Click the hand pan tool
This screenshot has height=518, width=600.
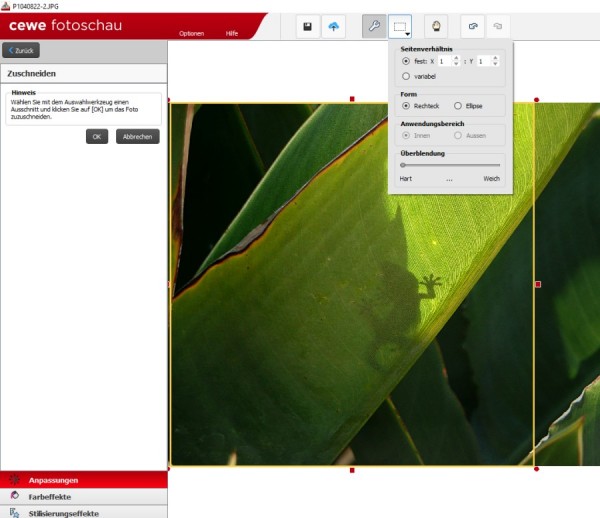(x=435, y=27)
